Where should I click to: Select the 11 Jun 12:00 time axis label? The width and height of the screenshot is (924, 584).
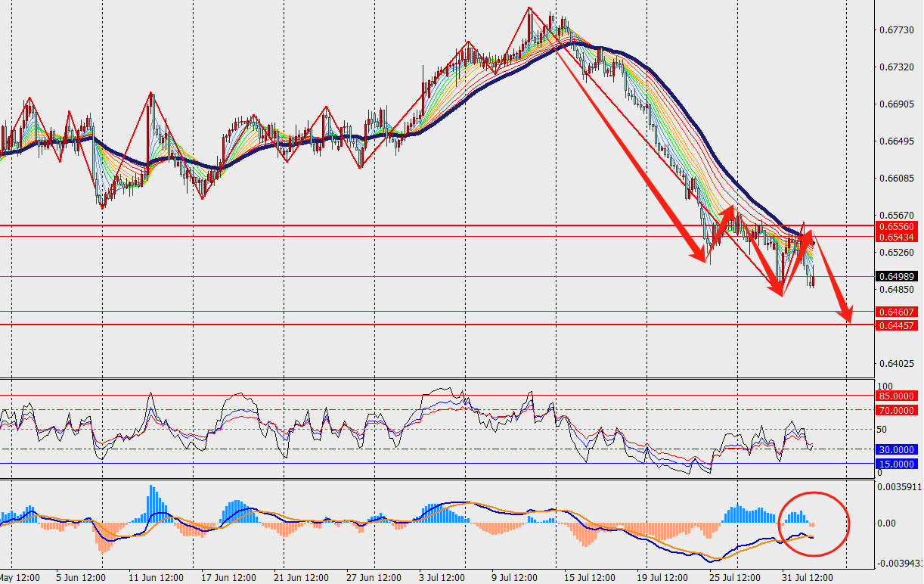click(155, 577)
